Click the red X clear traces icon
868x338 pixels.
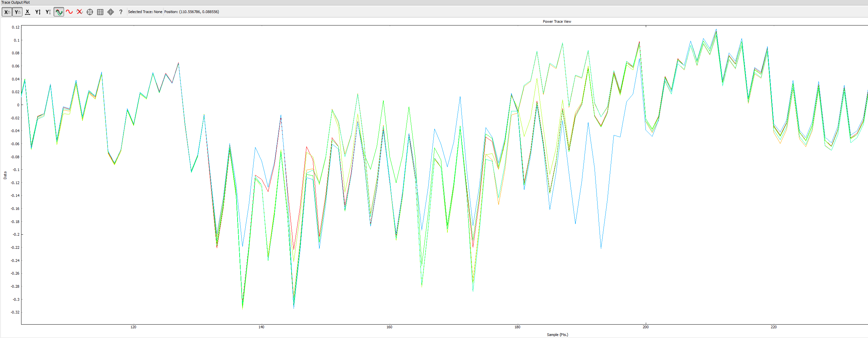(79, 12)
